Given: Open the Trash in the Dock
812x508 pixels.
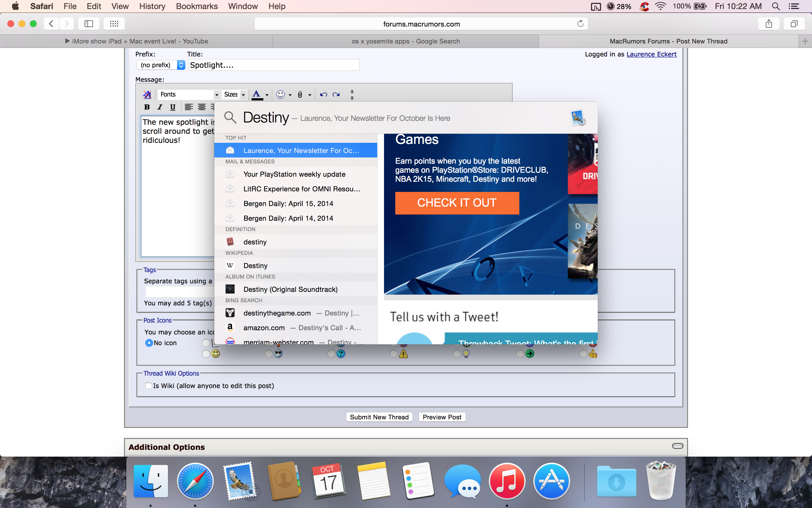Looking at the screenshot, I should [x=661, y=481].
